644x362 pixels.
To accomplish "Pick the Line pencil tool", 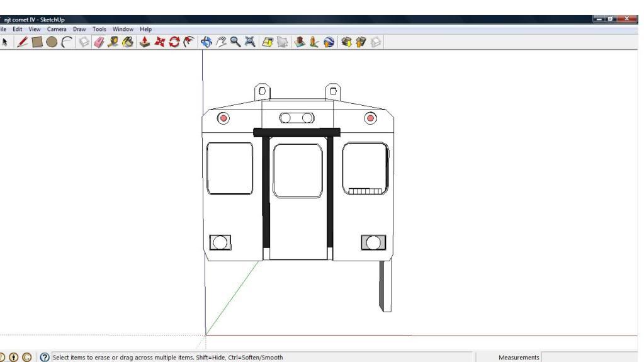I will click(x=22, y=42).
